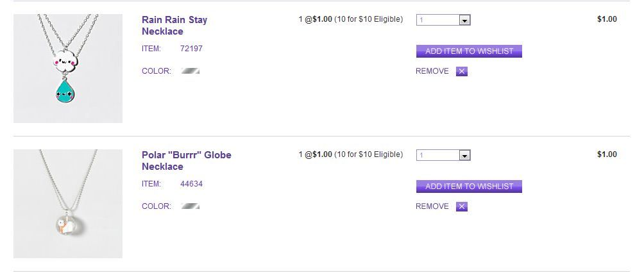This screenshot has width=644, height=273.
Task: Click the $1.00 total for Polar Globe Necklace
Action: click(x=607, y=154)
